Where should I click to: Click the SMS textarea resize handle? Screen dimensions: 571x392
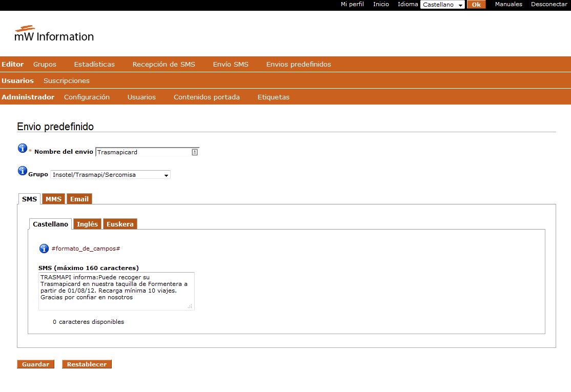coord(190,306)
